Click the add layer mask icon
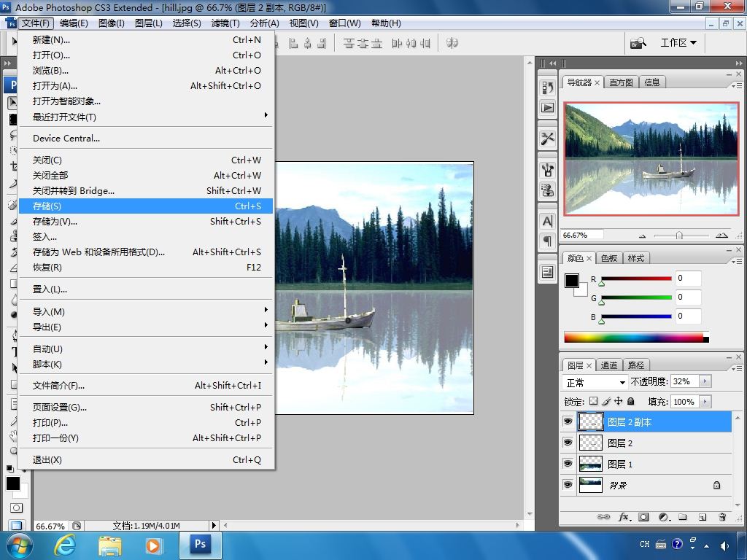This screenshot has height=560, width=747. coord(643,517)
